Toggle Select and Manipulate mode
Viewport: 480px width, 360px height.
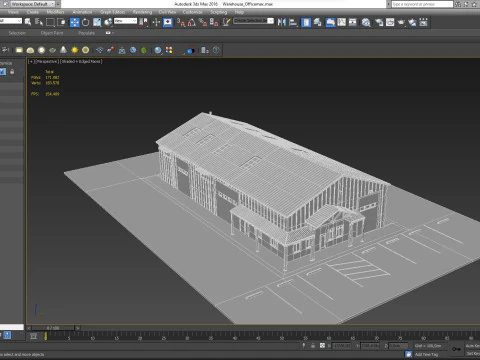pyautogui.click(x=156, y=22)
